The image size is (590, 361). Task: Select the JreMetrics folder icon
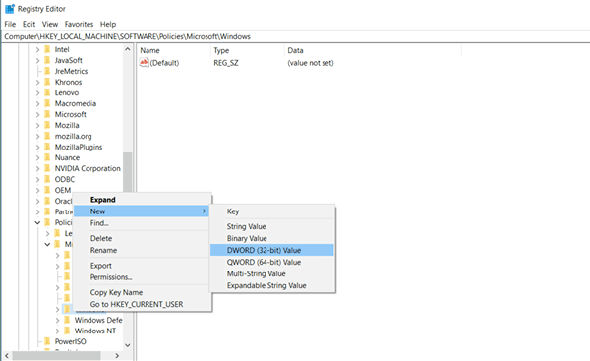coord(47,71)
